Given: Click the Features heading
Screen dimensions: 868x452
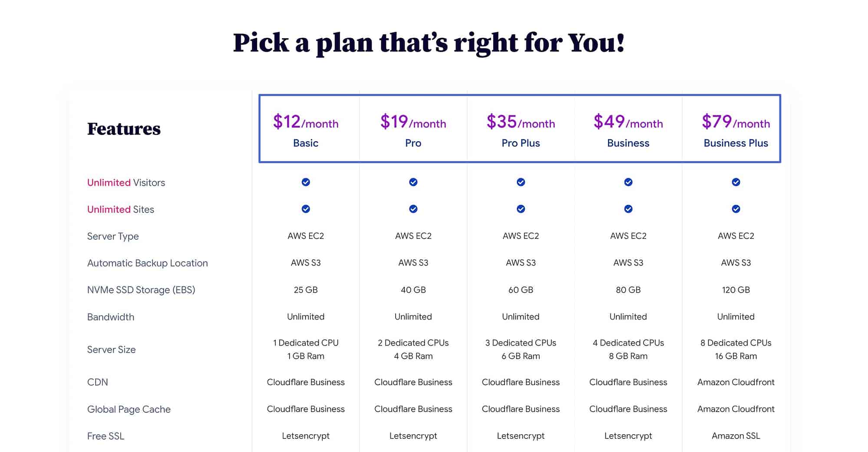Looking at the screenshot, I should click(124, 129).
